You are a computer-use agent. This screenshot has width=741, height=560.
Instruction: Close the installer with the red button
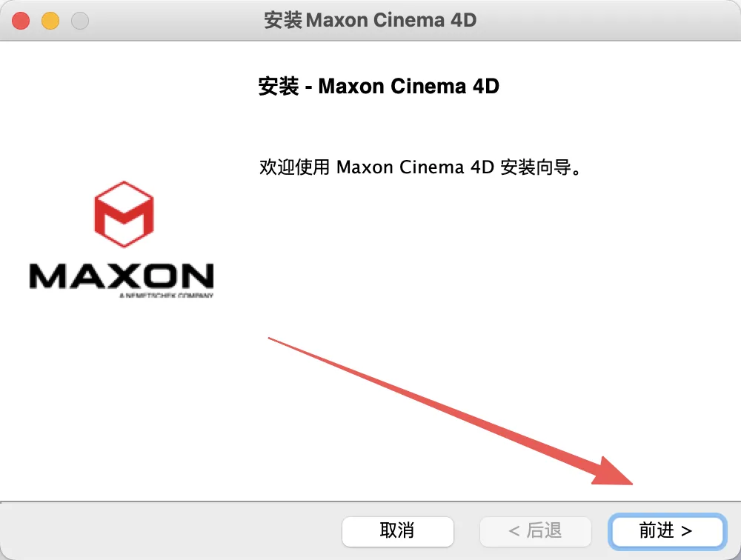pos(21,21)
